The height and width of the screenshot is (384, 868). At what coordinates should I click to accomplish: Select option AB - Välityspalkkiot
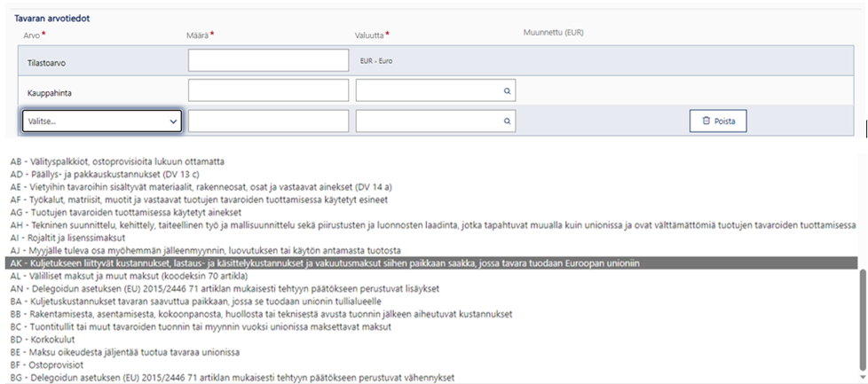click(117, 161)
